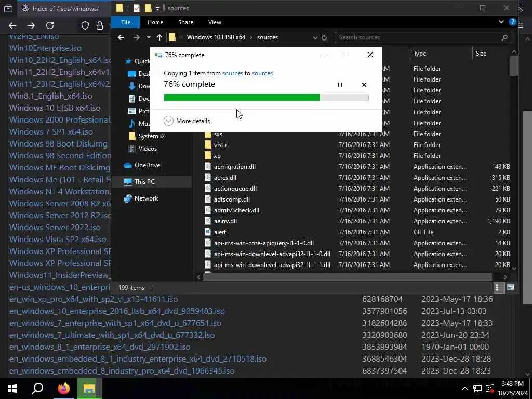The image size is (532, 399).
Task: Select This PC in navigation pane
Action: (x=144, y=182)
